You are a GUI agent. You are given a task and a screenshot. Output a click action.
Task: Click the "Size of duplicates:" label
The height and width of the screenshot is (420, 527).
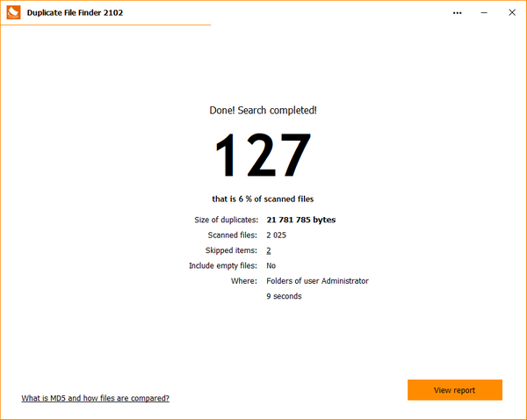click(x=226, y=220)
